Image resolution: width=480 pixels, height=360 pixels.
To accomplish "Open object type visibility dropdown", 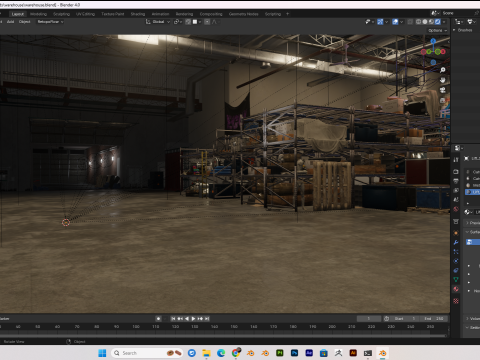I will [370, 22].
